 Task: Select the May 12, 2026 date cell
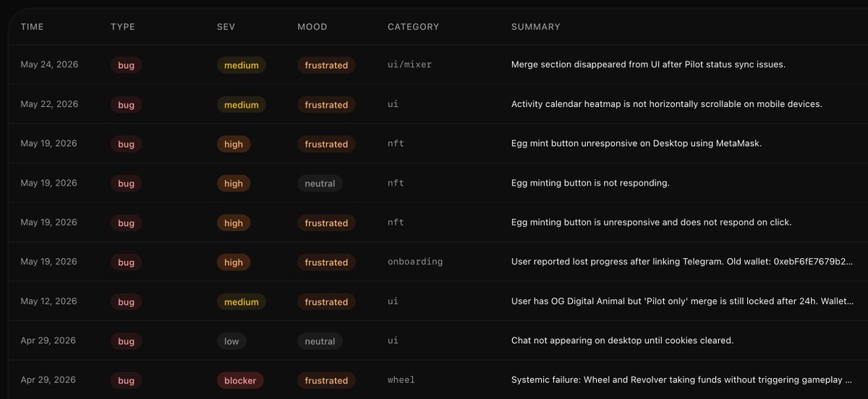click(x=49, y=301)
